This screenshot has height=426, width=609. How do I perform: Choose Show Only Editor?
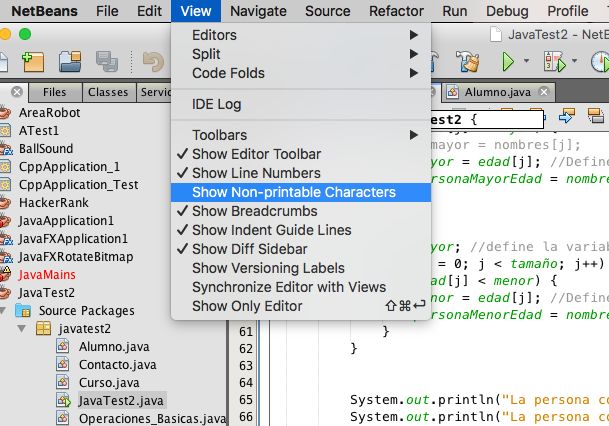click(301, 306)
